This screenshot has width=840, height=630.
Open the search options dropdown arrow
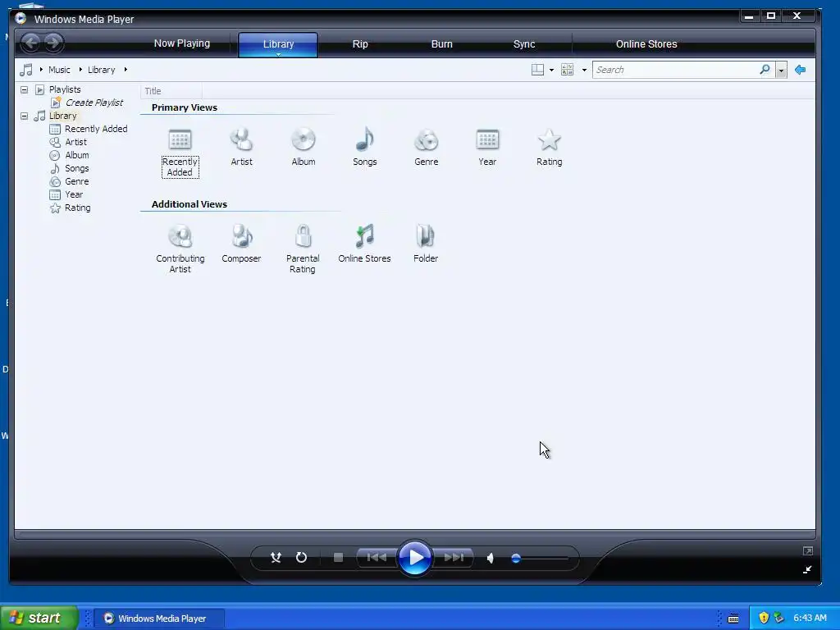[781, 71]
